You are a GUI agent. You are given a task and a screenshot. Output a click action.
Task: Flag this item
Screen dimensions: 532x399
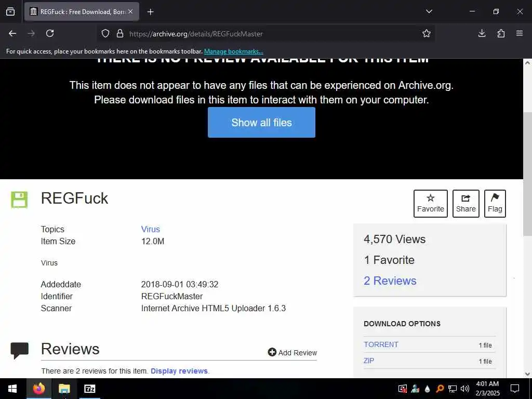(495, 204)
